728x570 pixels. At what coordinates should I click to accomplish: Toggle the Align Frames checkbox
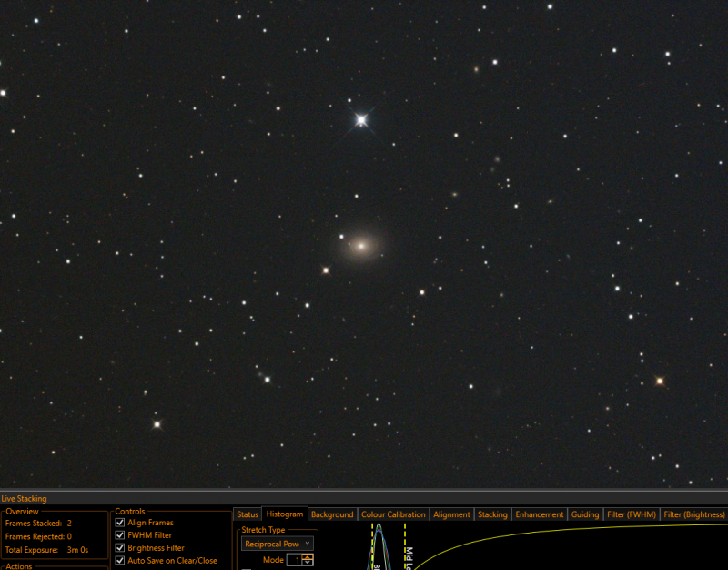(x=120, y=523)
